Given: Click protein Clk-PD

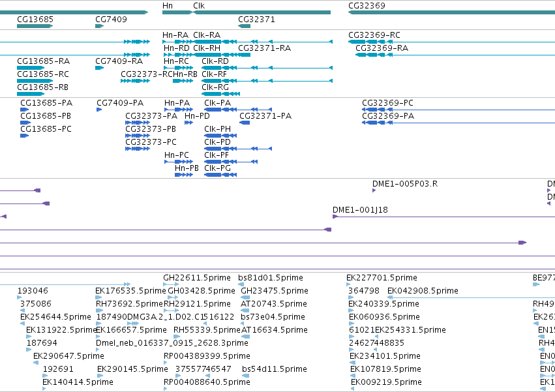Looking at the screenshot, I should coord(217,142).
